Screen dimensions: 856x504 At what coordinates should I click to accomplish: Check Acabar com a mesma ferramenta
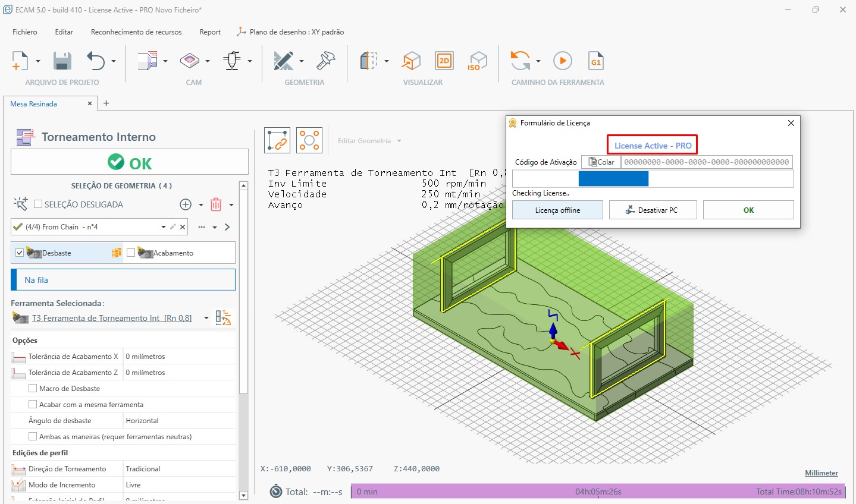click(33, 404)
